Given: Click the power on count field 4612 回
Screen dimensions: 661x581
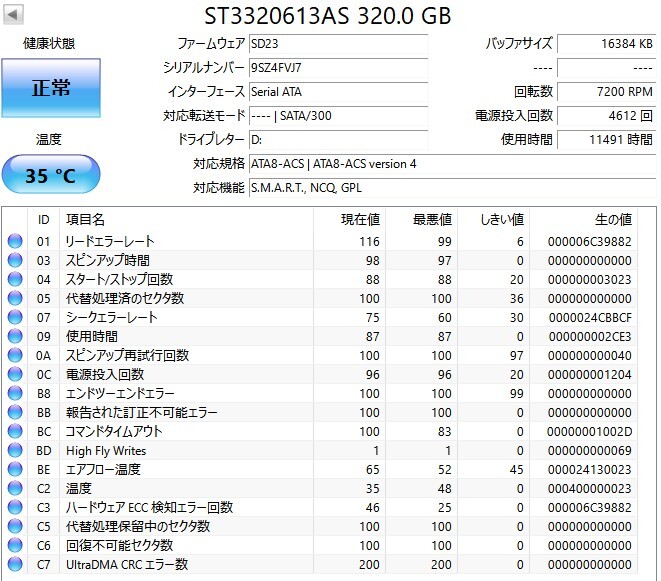Looking at the screenshot, I should (x=607, y=116).
